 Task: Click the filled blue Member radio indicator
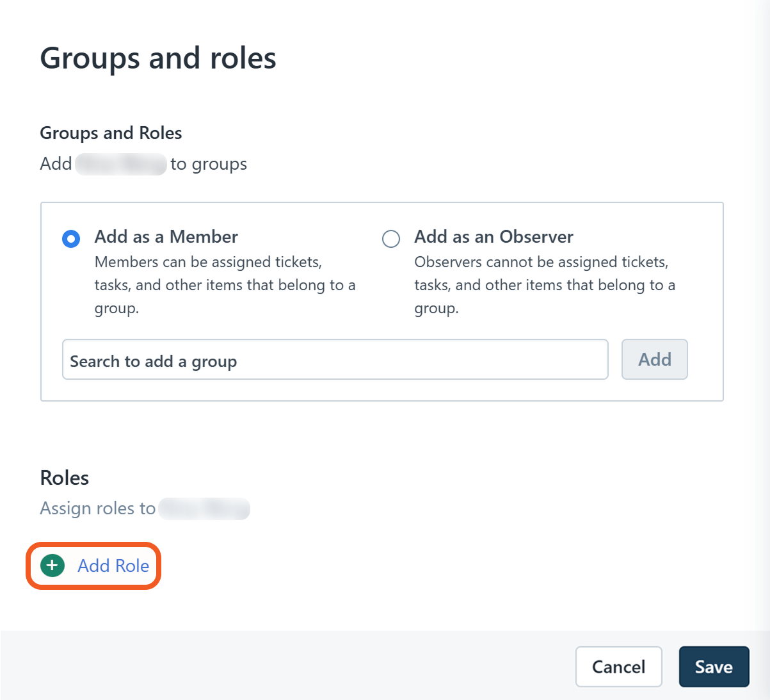pyautogui.click(x=71, y=238)
